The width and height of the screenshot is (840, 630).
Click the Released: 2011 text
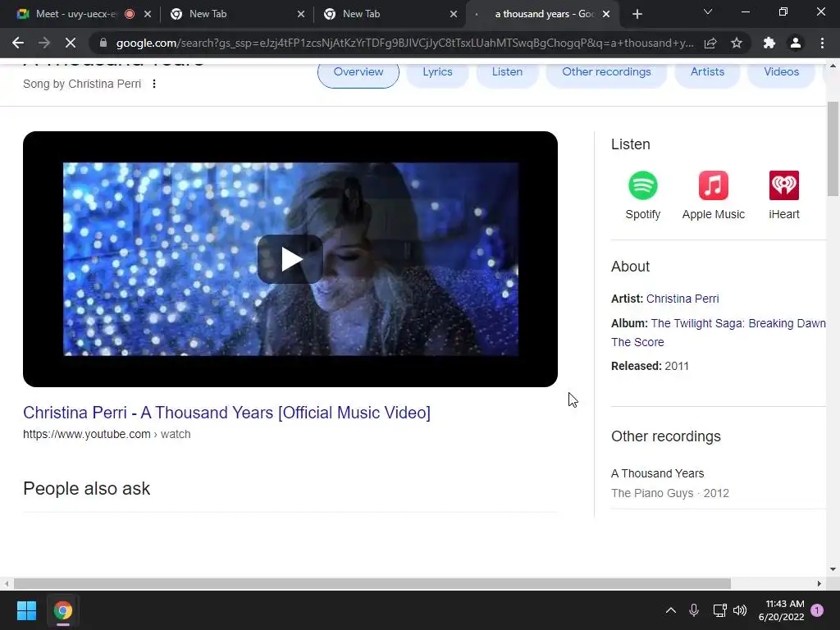coord(650,366)
